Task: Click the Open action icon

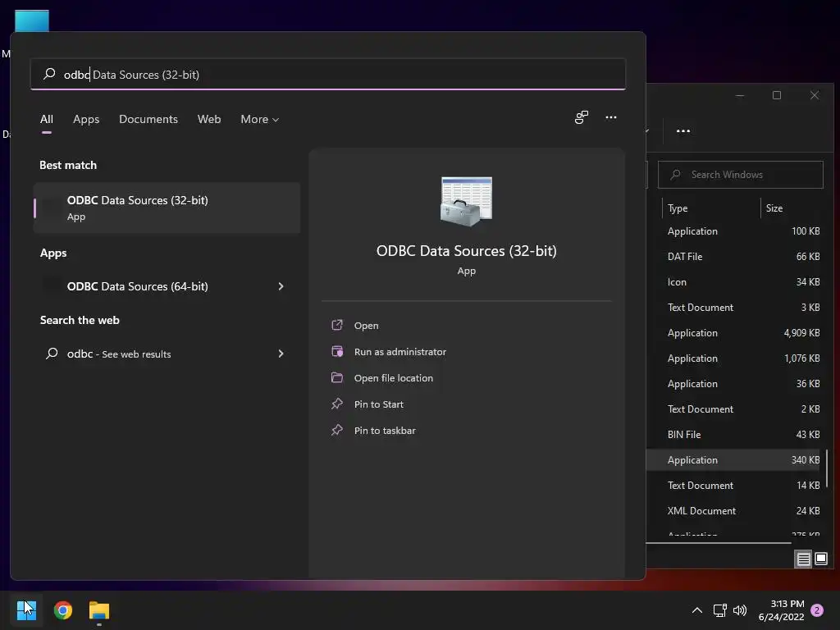Action: pos(337,325)
